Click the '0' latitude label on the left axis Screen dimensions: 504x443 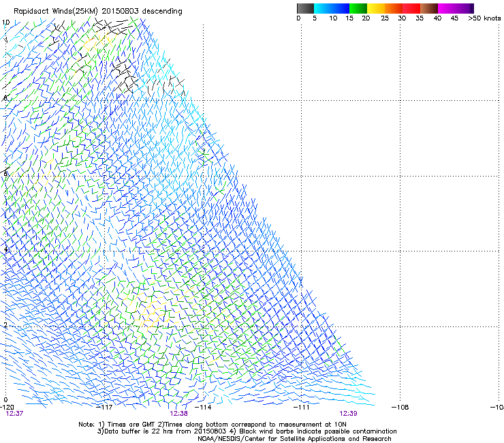pyautogui.click(x=5, y=400)
